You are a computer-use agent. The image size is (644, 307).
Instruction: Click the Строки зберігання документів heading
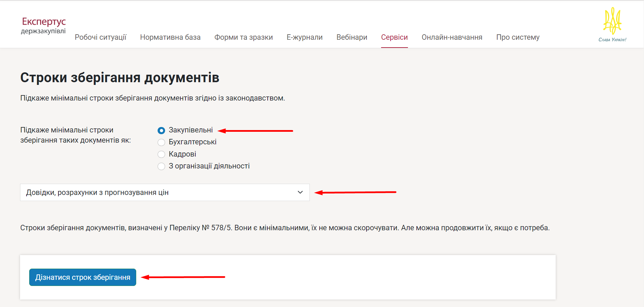(120, 77)
